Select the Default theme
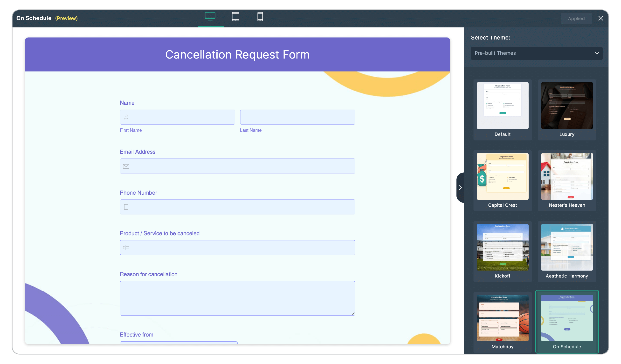 [x=503, y=110]
